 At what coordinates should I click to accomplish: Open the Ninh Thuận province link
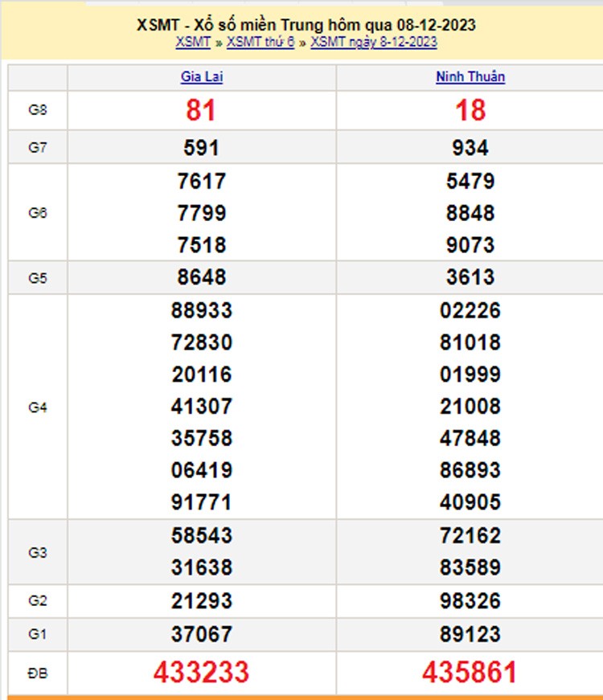pos(470,77)
